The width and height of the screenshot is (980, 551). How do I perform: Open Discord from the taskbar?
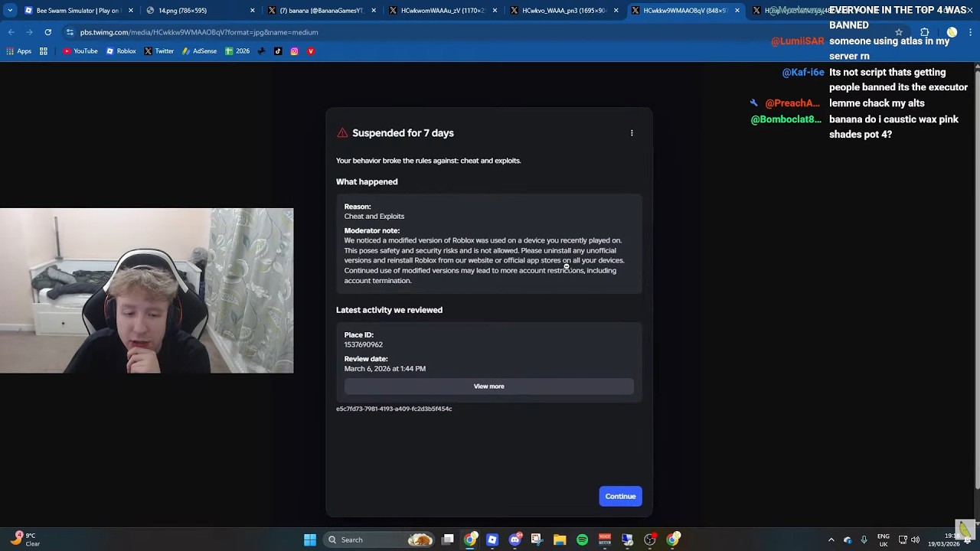[x=514, y=540]
